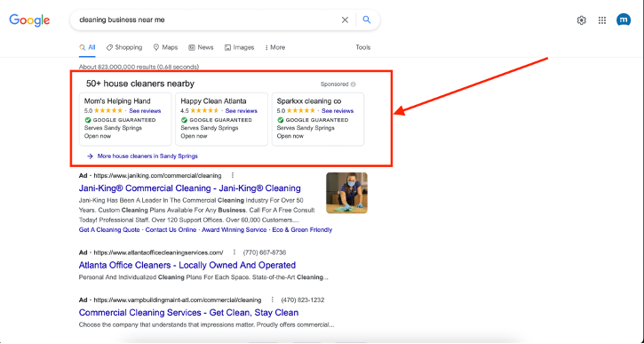Screen dimensions: 644x344
Task: Click Award Winning Service sitelink
Action: [x=235, y=229]
